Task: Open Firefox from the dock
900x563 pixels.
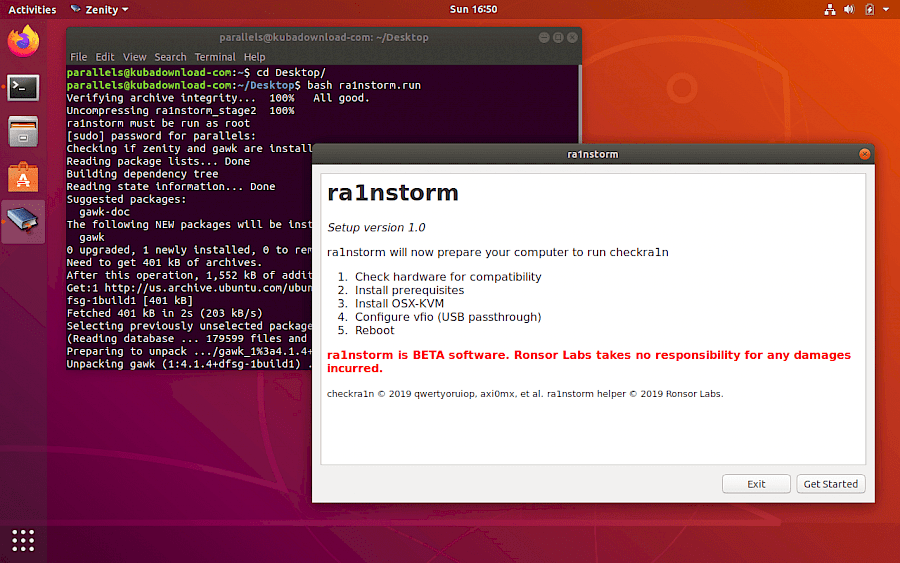Action: [x=23, y=41]
